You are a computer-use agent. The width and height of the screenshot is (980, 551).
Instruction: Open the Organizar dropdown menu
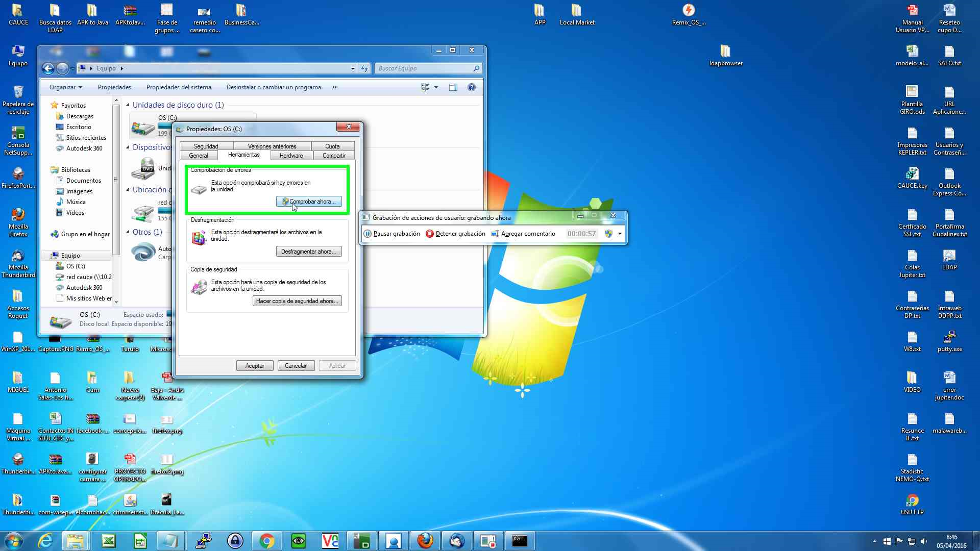click(x=65, y=87)
